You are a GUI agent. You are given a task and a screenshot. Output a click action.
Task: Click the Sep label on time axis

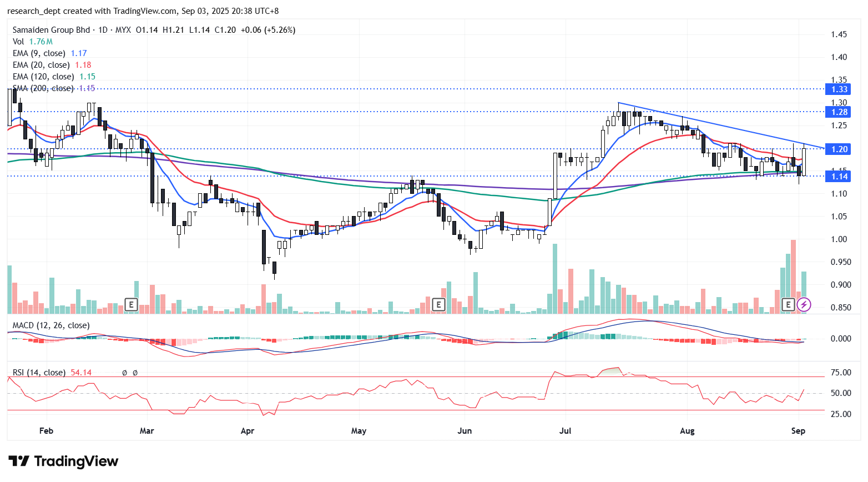click(x=798, y=431)
